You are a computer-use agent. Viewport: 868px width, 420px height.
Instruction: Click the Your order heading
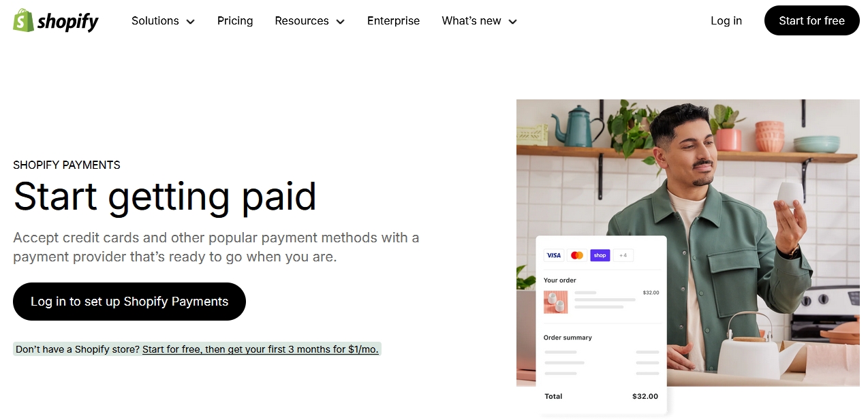tap(560, 280)
